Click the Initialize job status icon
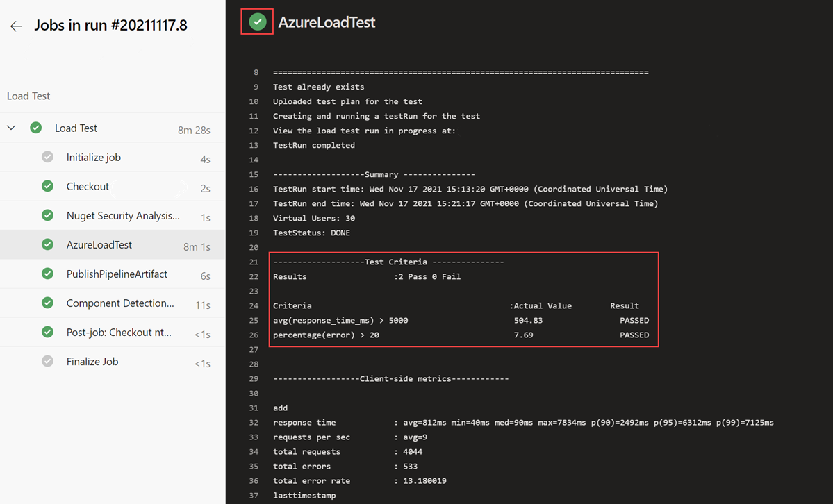Image resolution: width=833 pixels, height=504 pixels. (x=47, y=157)
